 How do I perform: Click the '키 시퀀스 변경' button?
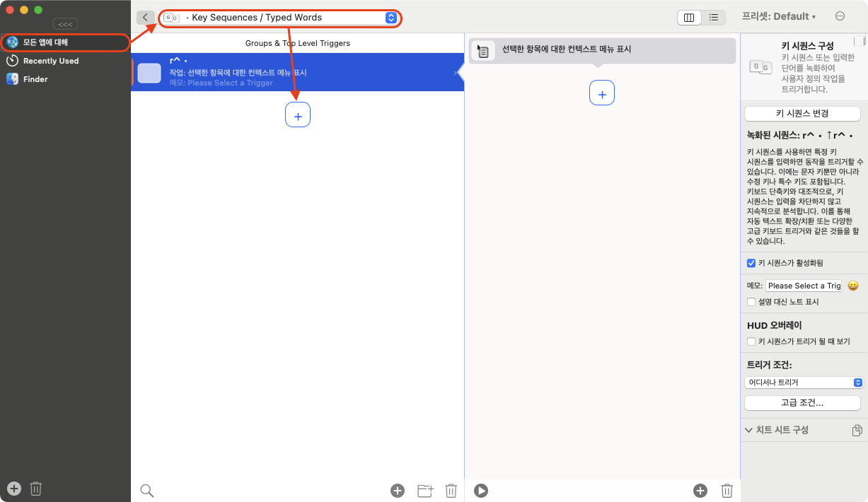(802, 113)
